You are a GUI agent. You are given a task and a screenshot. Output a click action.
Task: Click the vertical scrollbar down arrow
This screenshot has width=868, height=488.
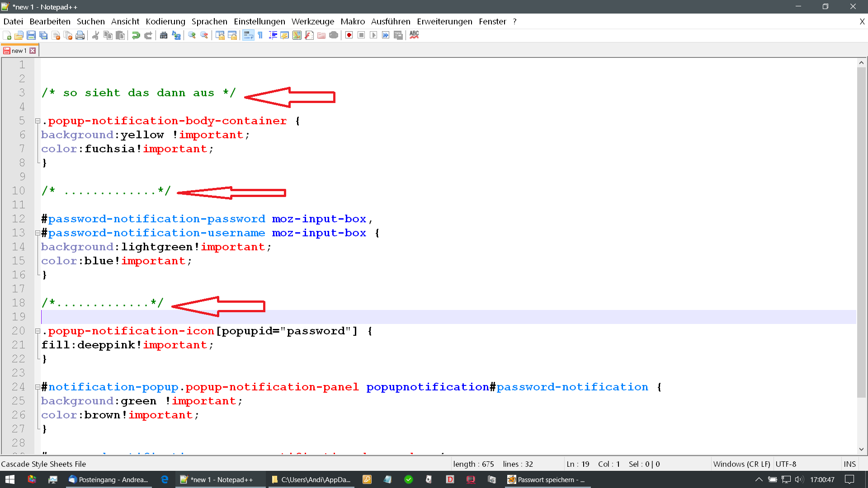coord(861,449)
